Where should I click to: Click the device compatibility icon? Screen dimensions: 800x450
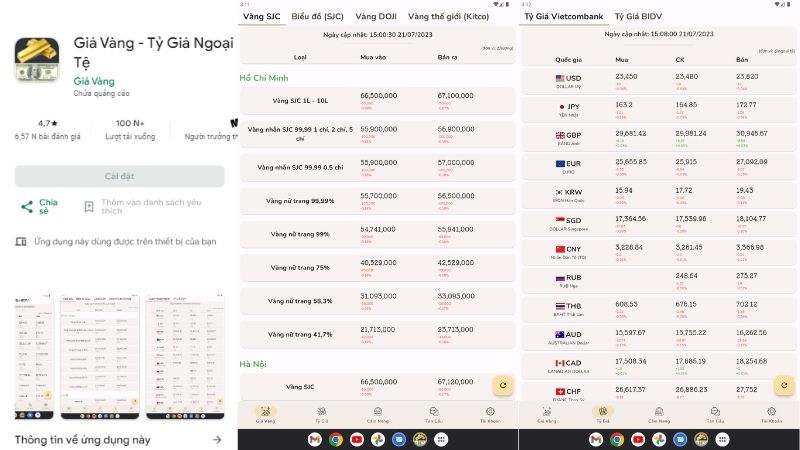(21, 241)
